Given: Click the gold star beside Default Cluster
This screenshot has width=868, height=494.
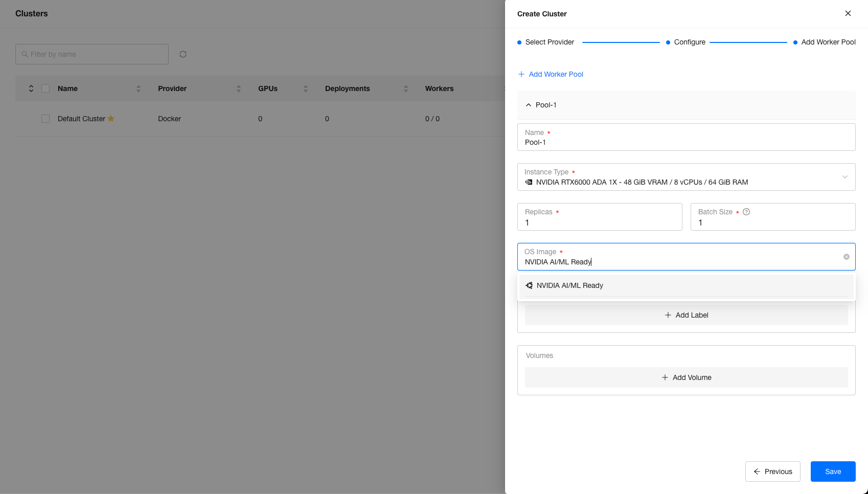Looking at the screenshot, I should 111,119.
